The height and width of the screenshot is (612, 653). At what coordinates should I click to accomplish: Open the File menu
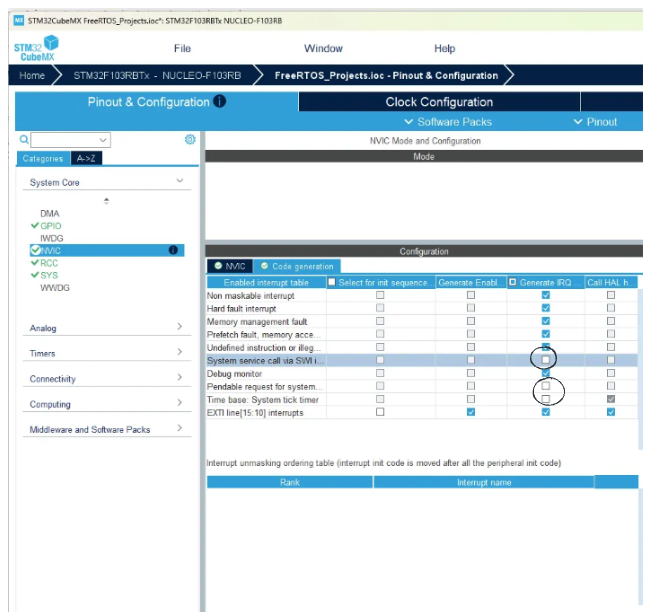pos(182,48)
